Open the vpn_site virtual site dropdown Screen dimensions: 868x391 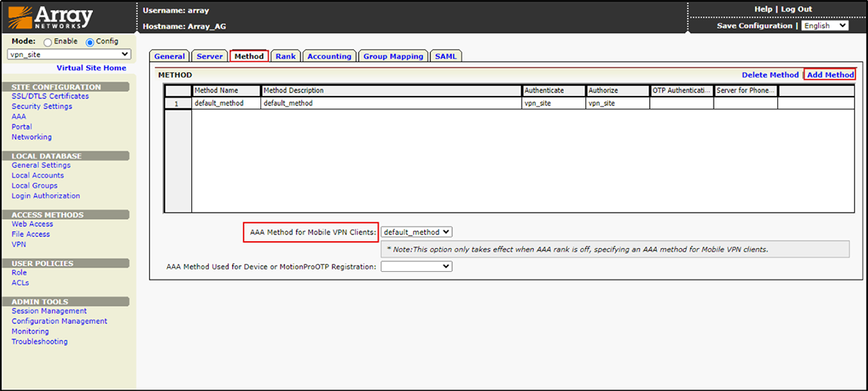tap(69, 55)
